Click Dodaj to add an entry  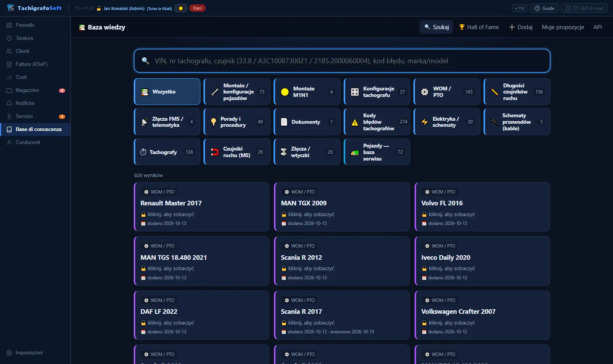(x=521, y=27)
